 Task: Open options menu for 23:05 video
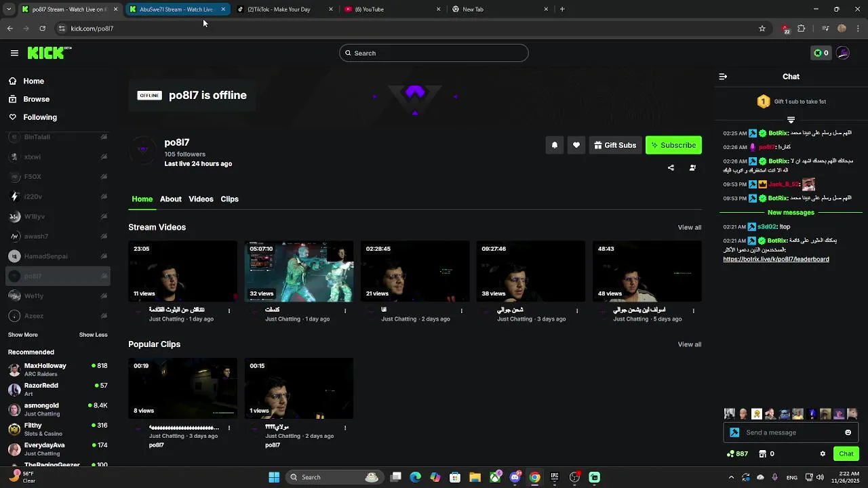pos(229,311)
